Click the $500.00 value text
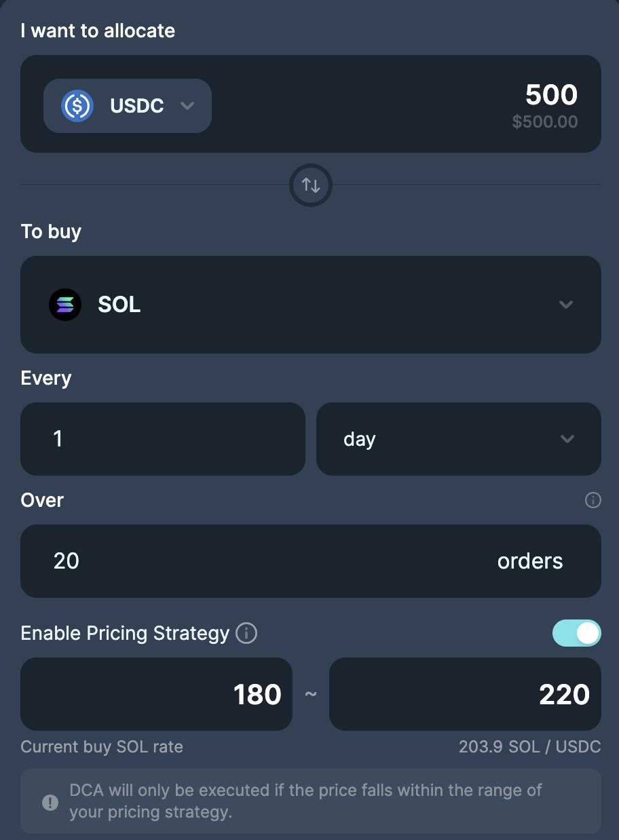This screenshot has height=840, width=619. [x=545, y=122]
